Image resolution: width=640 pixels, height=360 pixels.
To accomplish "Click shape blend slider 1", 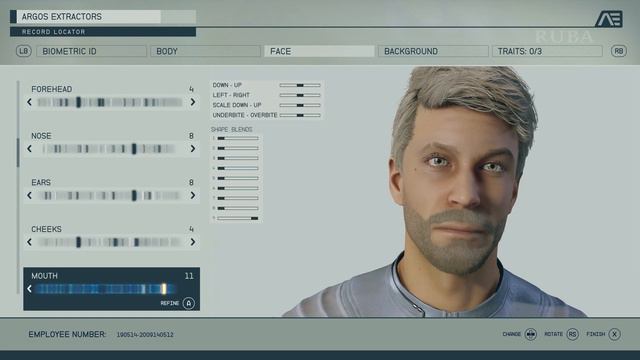I will [x=238, y=138].
